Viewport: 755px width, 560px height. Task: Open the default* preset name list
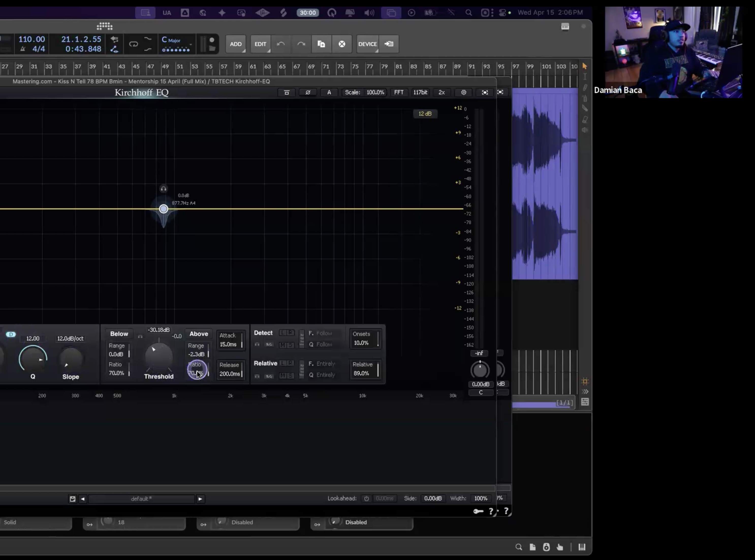pos(141,499)
